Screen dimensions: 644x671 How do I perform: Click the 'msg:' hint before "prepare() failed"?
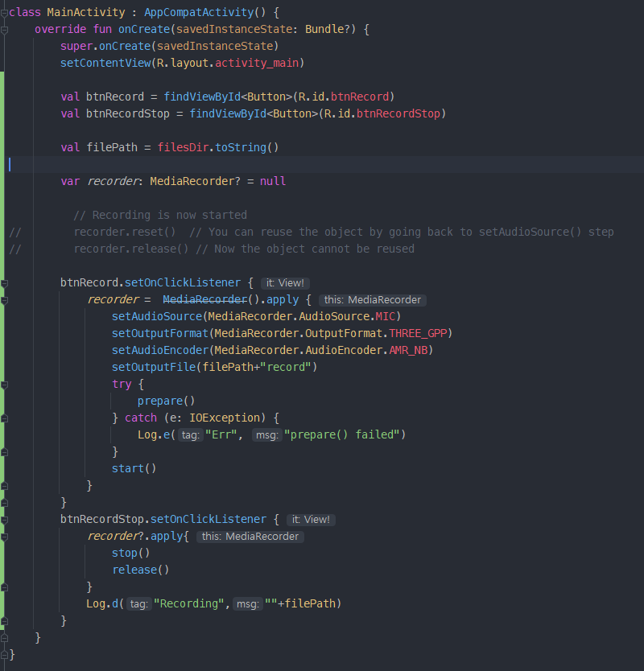[267, 435]
